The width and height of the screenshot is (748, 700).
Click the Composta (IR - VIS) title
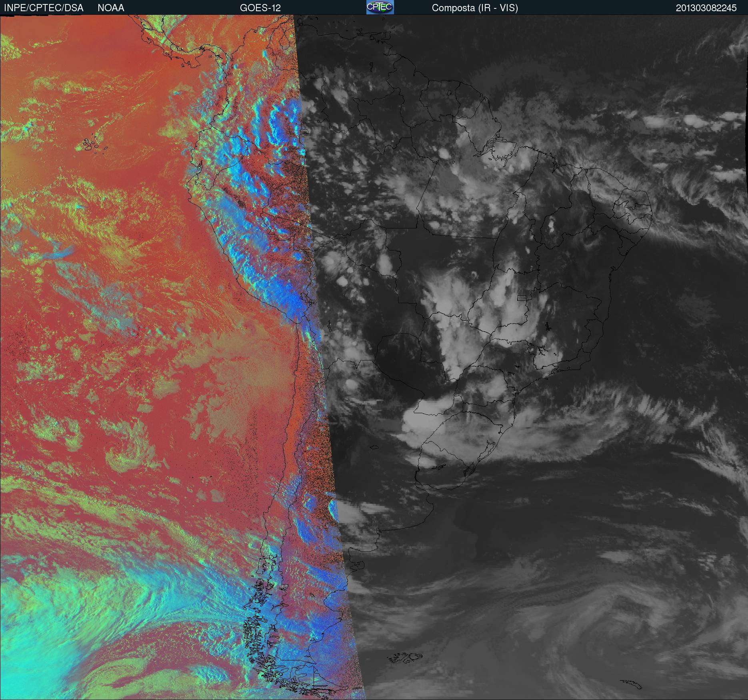pyautogui.click(x=475, y=8)
